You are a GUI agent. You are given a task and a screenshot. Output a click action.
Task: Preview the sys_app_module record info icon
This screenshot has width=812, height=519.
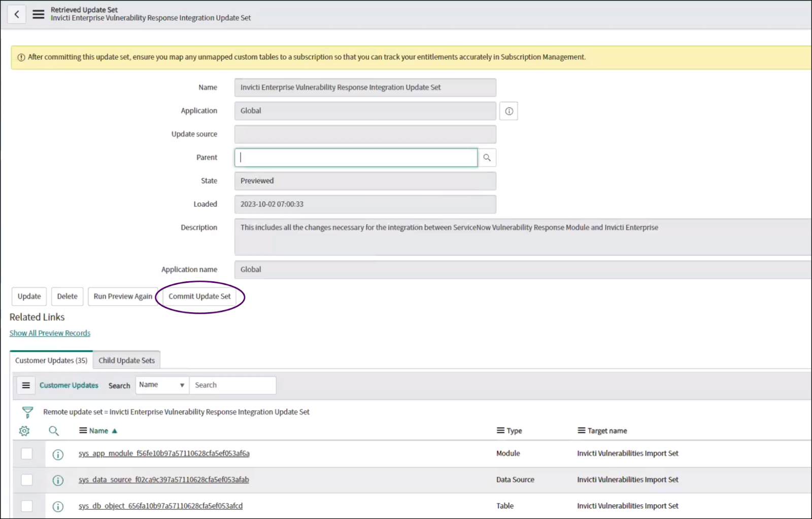(x=58, y=455)
